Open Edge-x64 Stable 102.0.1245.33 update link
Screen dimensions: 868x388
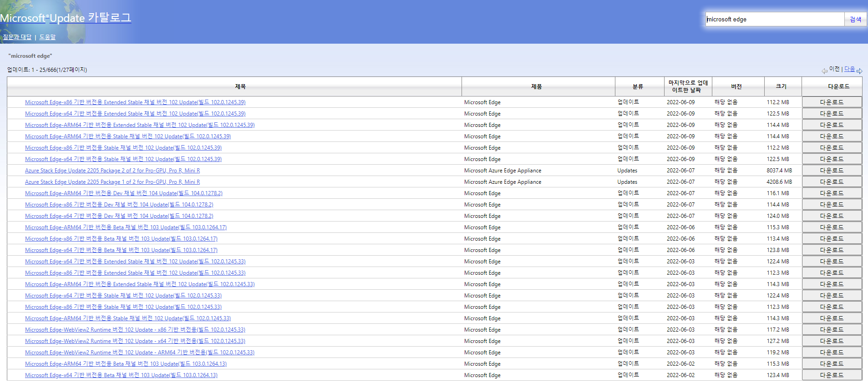(123, 296)
